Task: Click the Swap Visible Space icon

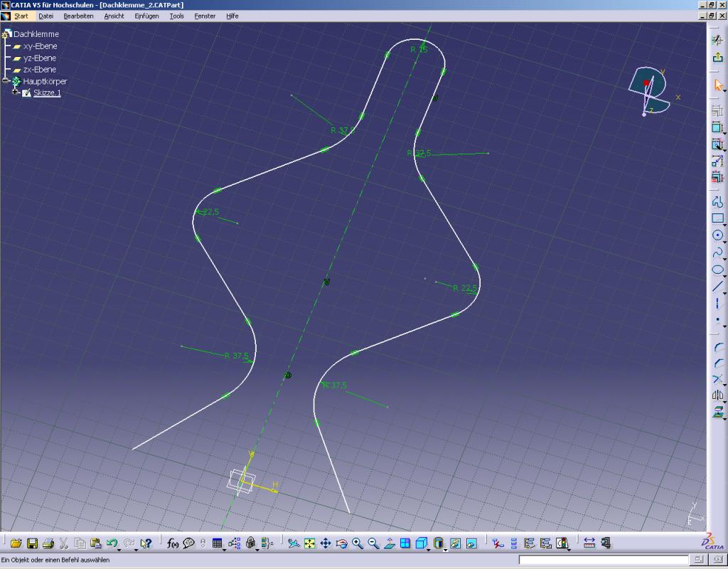Action: tap(471, 543)
